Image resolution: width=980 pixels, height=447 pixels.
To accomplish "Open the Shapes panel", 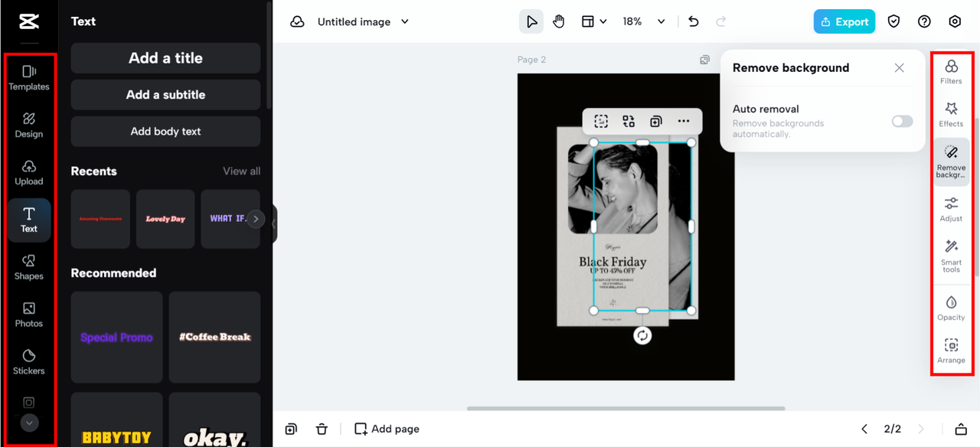I will 29,267.
